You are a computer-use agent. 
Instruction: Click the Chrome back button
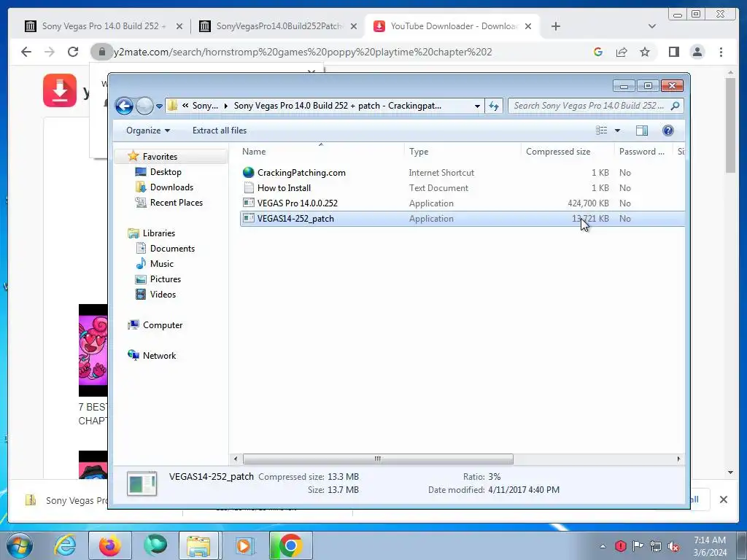(26, 52)
